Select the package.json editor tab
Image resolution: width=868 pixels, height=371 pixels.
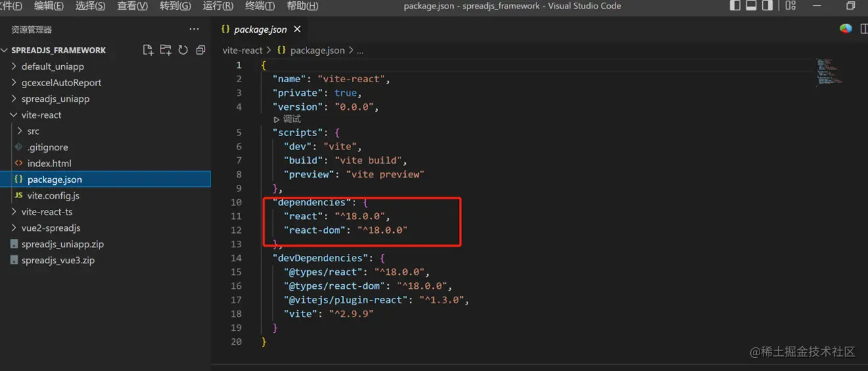coord(261,29)
